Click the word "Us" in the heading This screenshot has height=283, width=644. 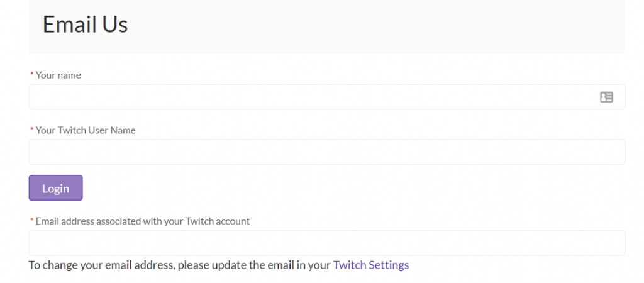114,25
